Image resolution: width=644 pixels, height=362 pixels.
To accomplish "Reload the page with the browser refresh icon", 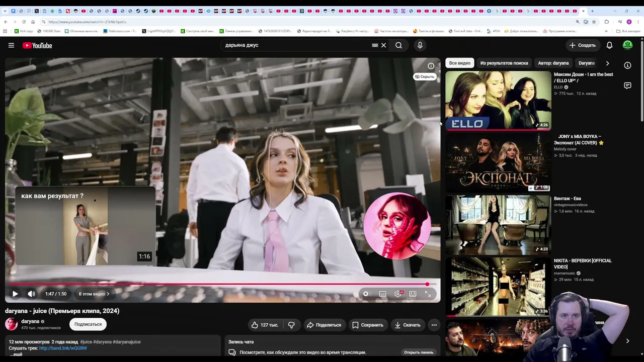I will (24, 22).
